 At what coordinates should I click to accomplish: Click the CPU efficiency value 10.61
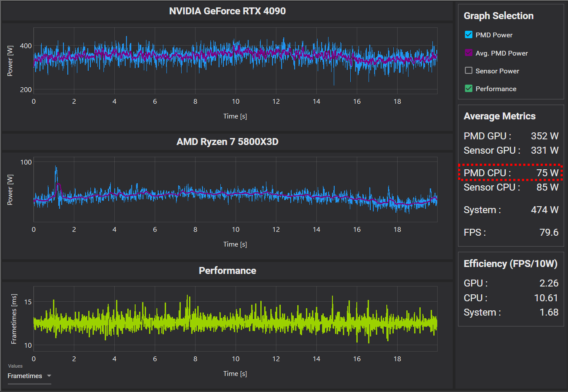tap(546, 298)
